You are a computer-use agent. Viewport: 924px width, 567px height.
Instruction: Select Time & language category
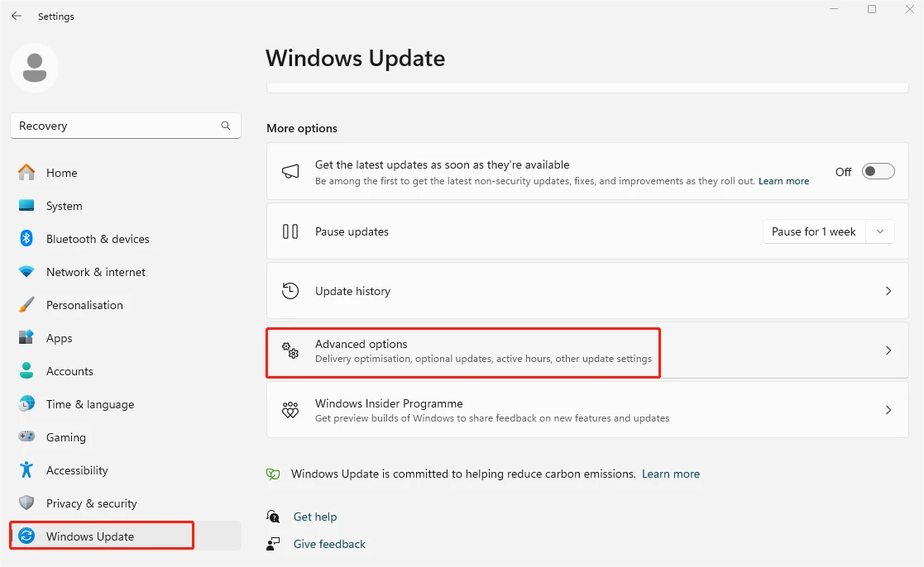(x=126, y=403)
